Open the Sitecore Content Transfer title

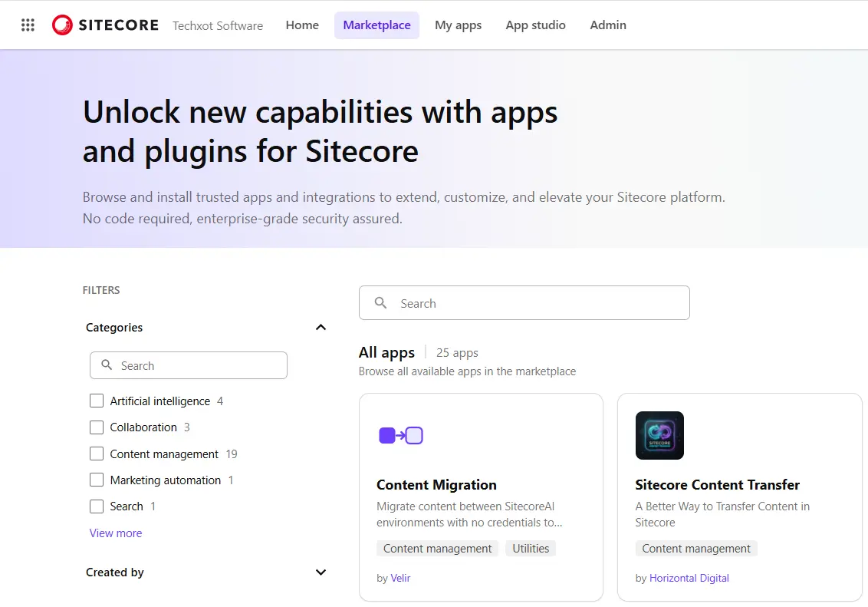click(x=718, y=485)
